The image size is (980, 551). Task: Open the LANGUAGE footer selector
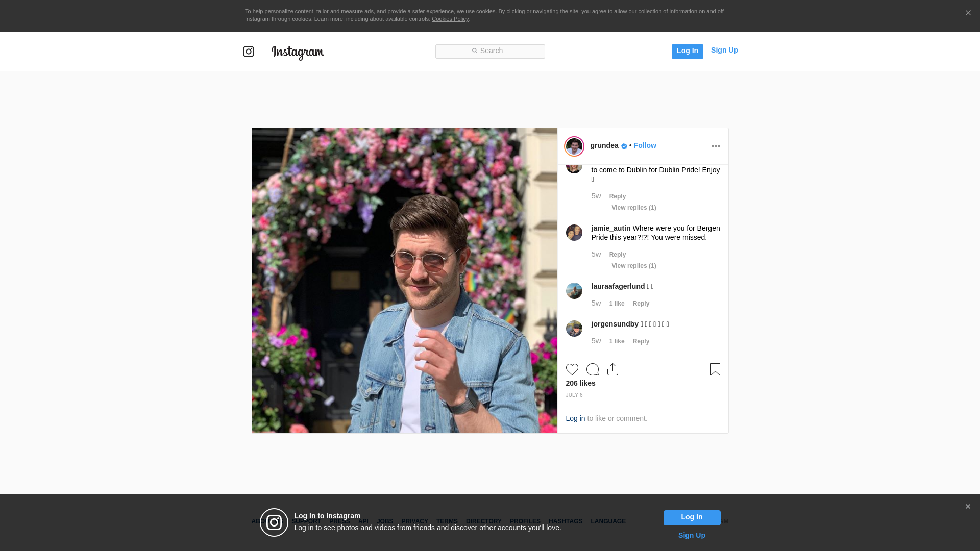click(608, 521)
